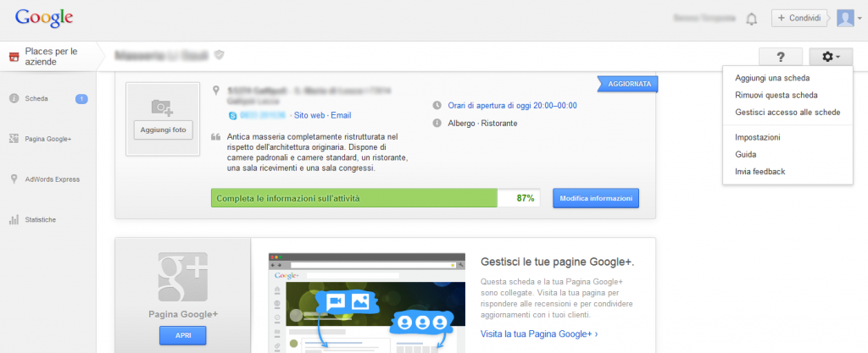
Task: Click the Places per le aziende store icon
Action: [14, 57]
